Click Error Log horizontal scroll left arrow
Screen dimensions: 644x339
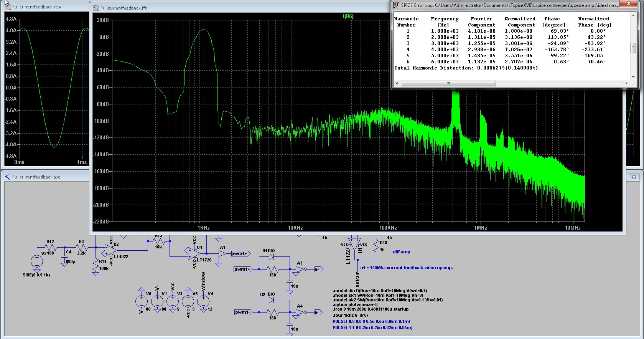coord(397,83)
